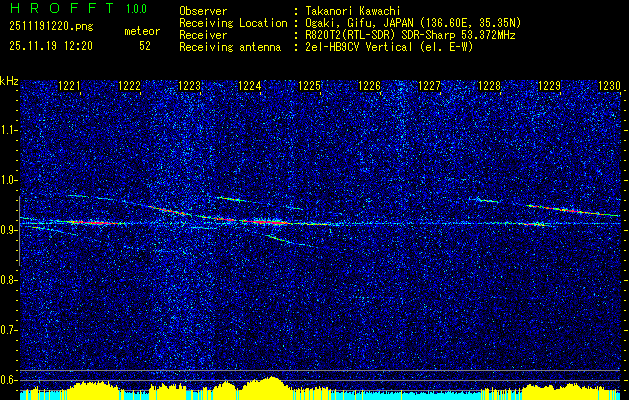629x400 pixels.
Task: Click the kHz axis unit label
Action: tap(9, 81)
